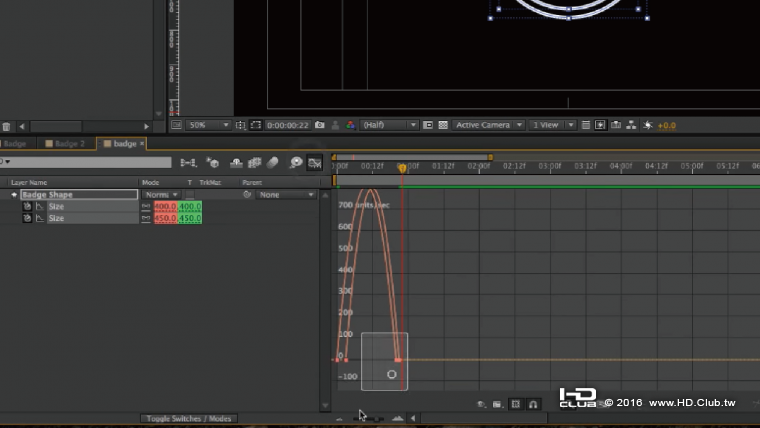
Task: Open the Active Camera dropdown
Action: [489, 125]
